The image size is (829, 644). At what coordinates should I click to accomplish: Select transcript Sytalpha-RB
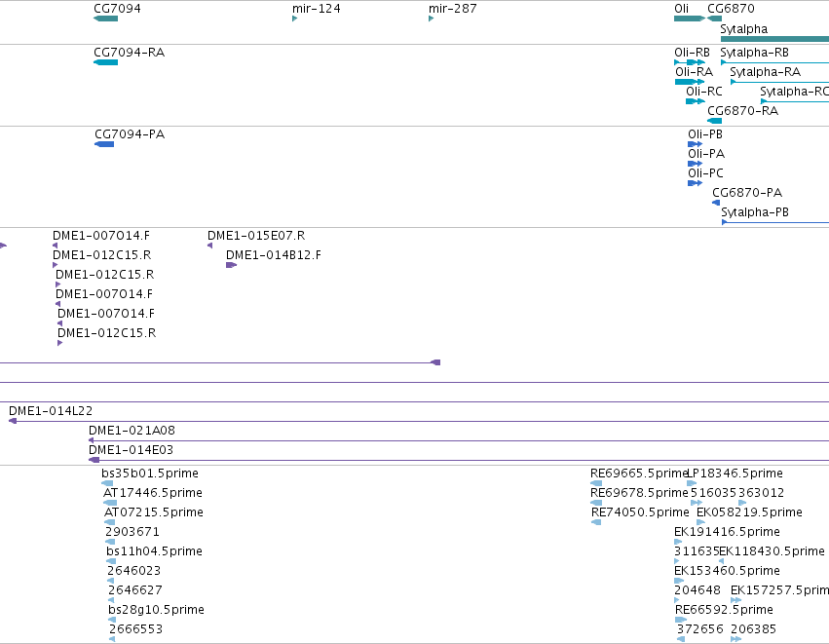pos(774,62)
